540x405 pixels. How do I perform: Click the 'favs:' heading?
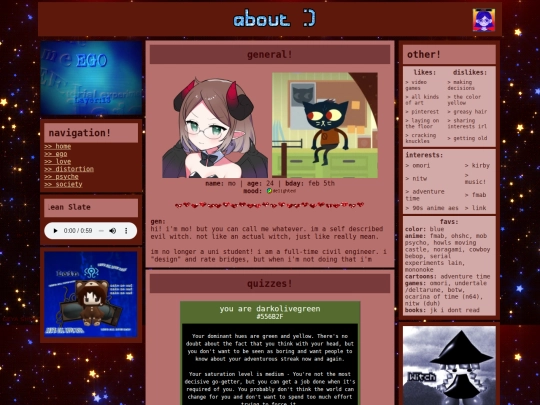[x=449, y=222]
